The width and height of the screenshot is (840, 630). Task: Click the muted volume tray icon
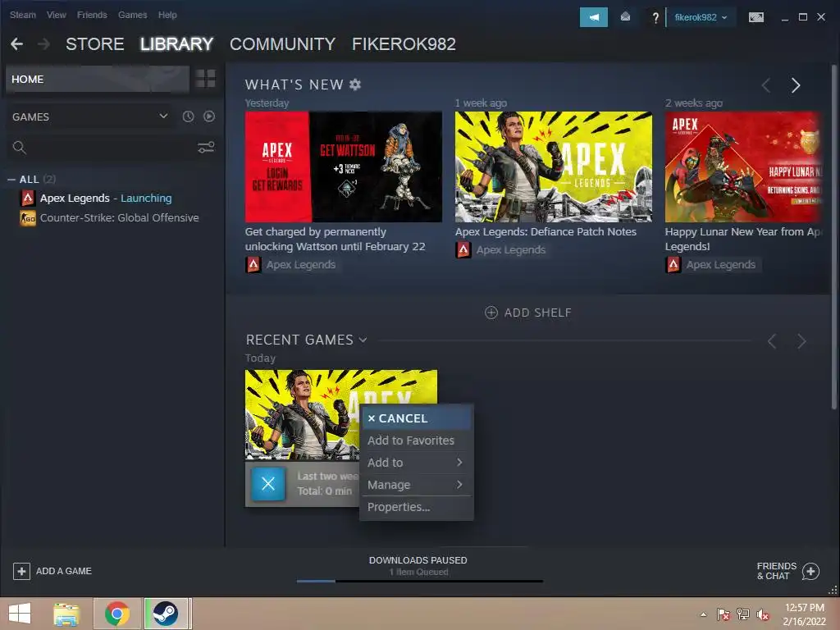tap(763, 614)
